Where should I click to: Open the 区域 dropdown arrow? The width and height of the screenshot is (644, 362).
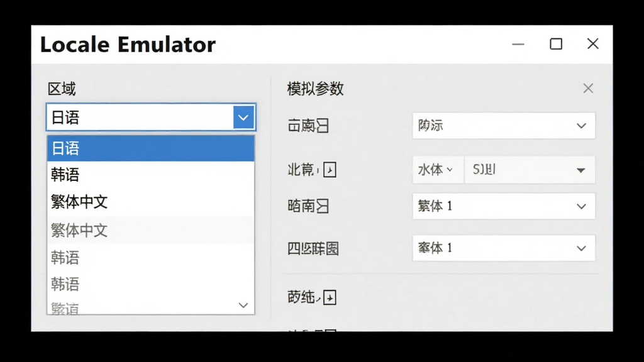243,118
